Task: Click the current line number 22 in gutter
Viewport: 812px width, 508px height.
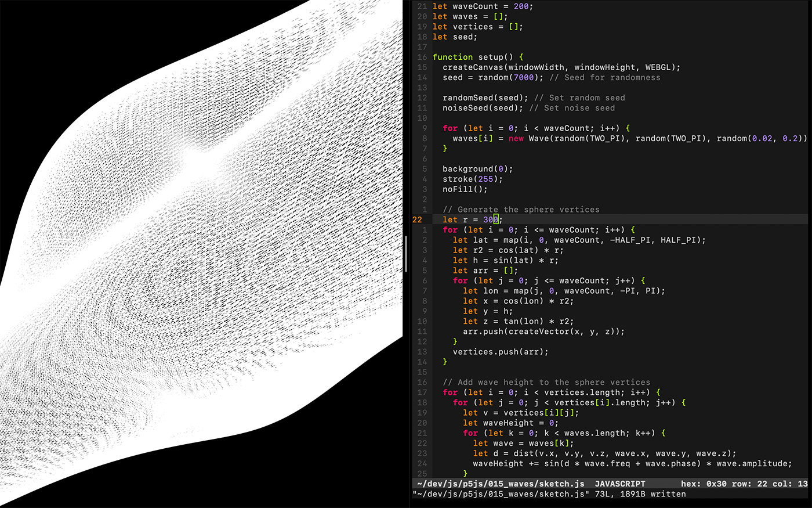Action: point(418,219)
